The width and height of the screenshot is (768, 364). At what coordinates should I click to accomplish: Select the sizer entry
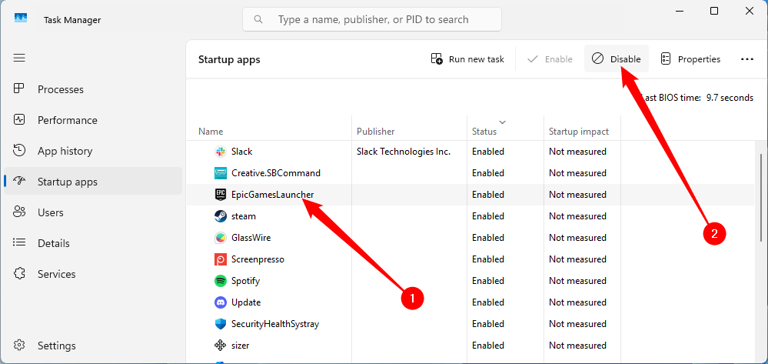click(240, 345)
